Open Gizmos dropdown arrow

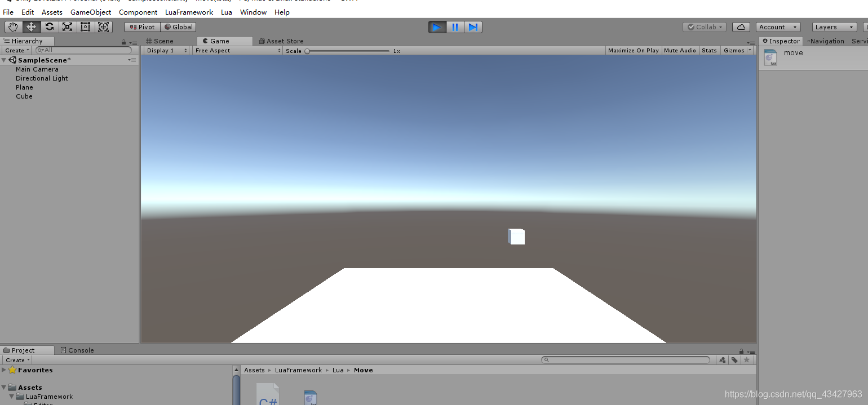click(750, 50)
